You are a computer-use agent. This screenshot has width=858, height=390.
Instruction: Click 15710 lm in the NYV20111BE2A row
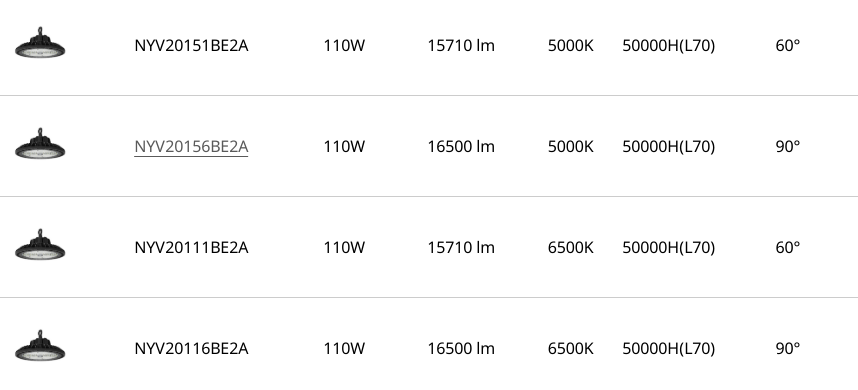[461, 248]
